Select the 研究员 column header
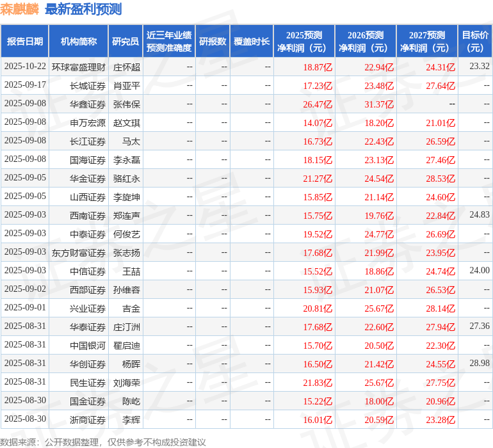Viewport: 493px width, 448px height. click(125, 42)
